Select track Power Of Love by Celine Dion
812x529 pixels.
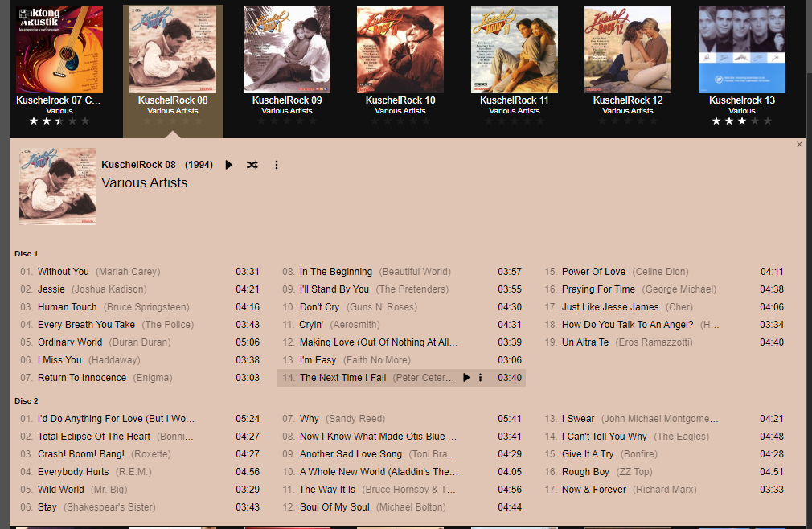[x=663, y=272]
